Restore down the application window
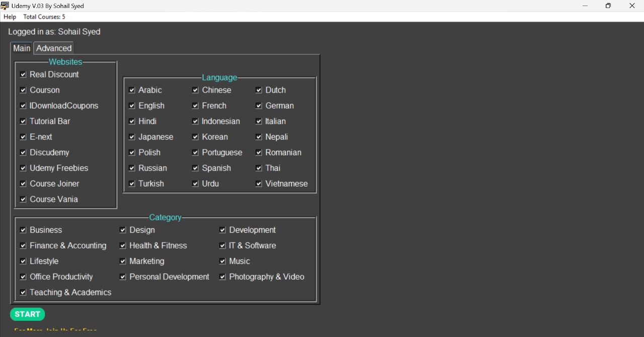The width and height of the screenshot is (644, 337). click(x=608, y=6)
